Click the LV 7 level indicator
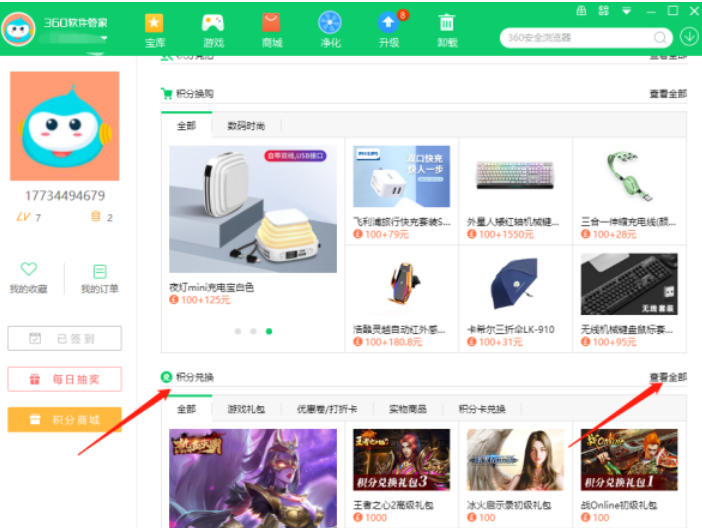702x528 pixels. point(29,217)
